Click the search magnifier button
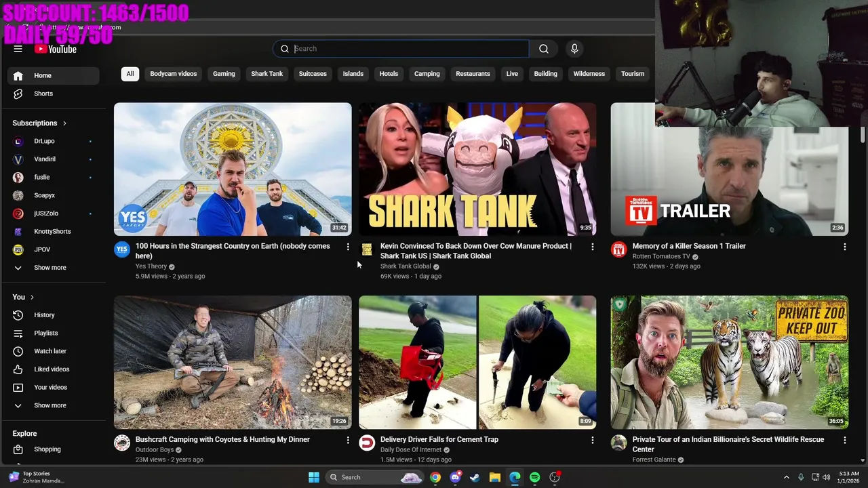 pyautogui.click(x=543, y=49)
